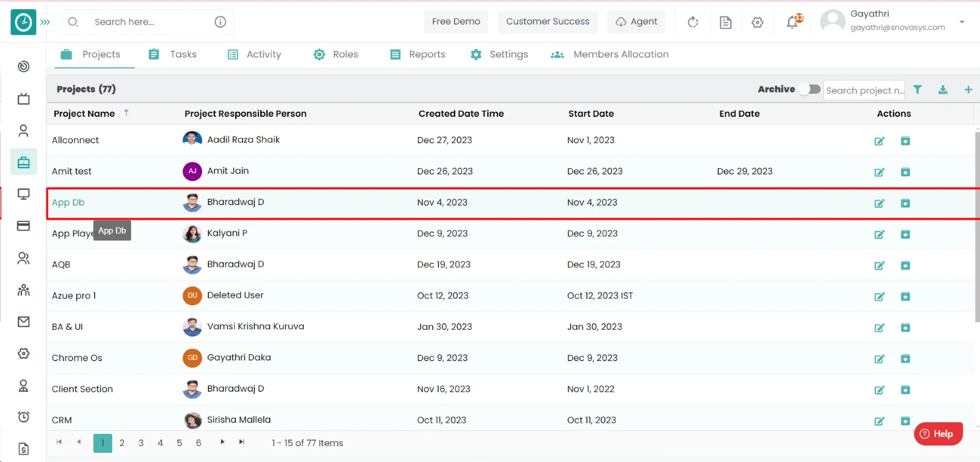Click the alarm clock sidebar icon
Screen dimensions: 980x462
point(23,417)
